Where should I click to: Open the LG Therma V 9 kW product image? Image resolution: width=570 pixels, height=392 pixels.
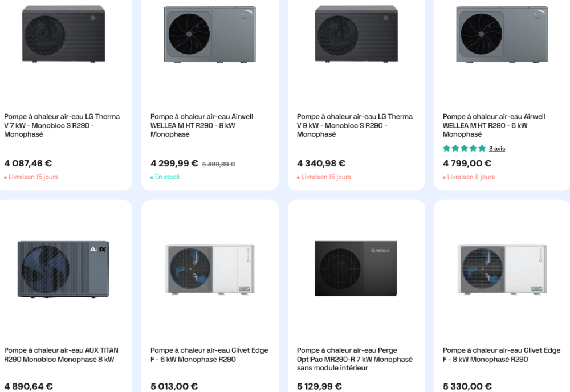356,34
